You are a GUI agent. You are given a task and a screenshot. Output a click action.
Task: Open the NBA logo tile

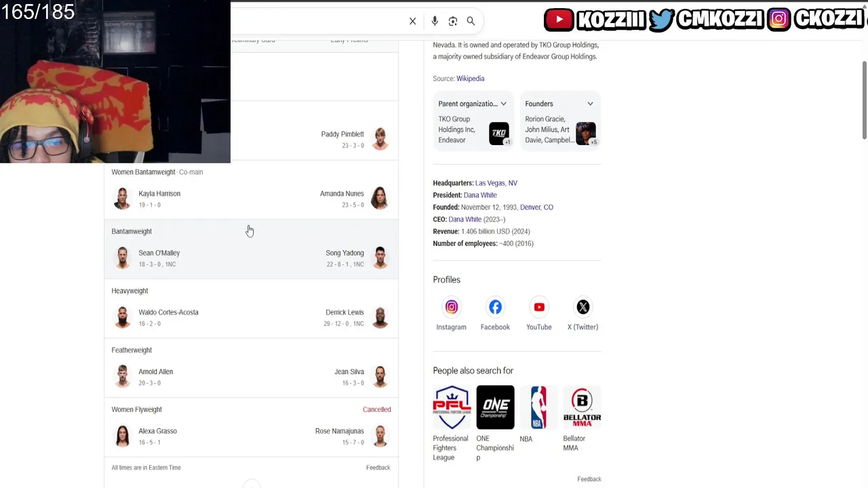[538, 407]
